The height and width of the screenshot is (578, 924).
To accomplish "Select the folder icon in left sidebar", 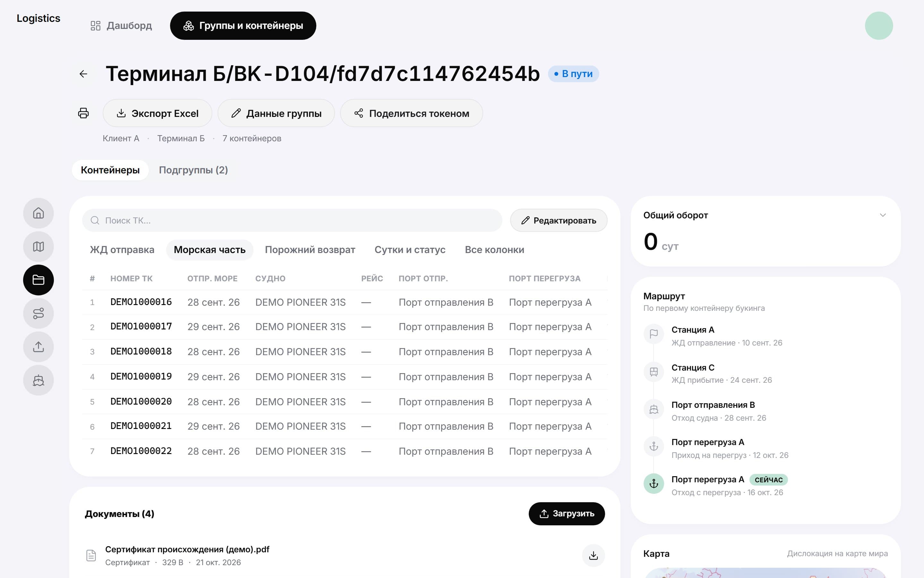I will point(38,280).
